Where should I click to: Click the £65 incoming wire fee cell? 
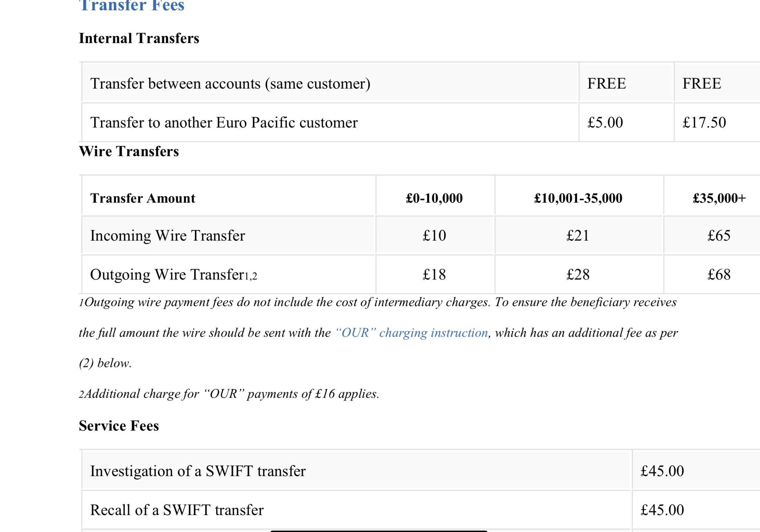[719, 235]
